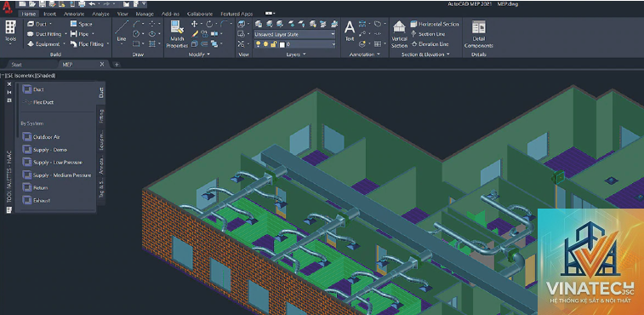
Task: Click the tool palette vertical scrollbar
Action: [17, 110]
